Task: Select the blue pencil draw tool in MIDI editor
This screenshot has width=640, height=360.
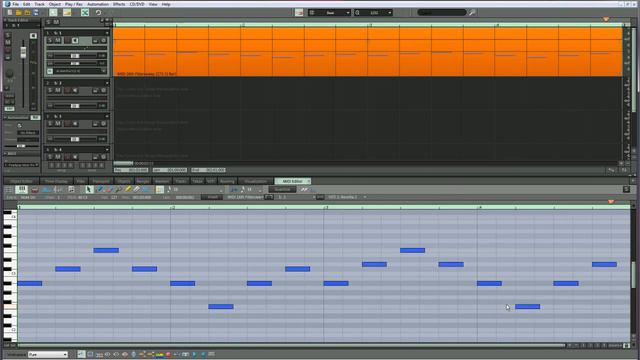Action: [x=99, y=189]
